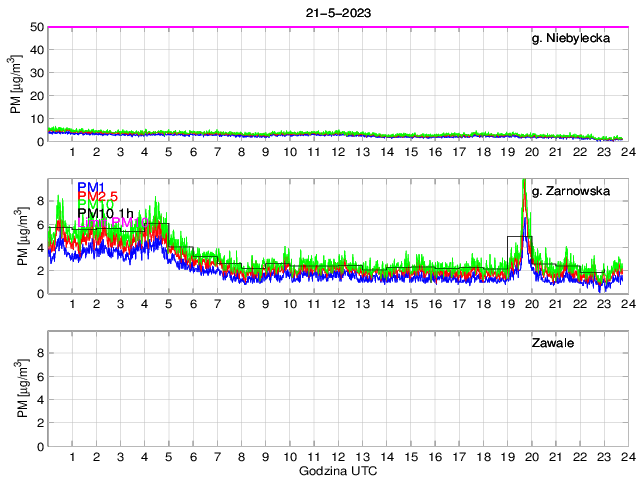The height and width of the screenshot is (480, 640).
Task: Click hour 20 tick under Zawale plot
Action: tap(531, 456)
